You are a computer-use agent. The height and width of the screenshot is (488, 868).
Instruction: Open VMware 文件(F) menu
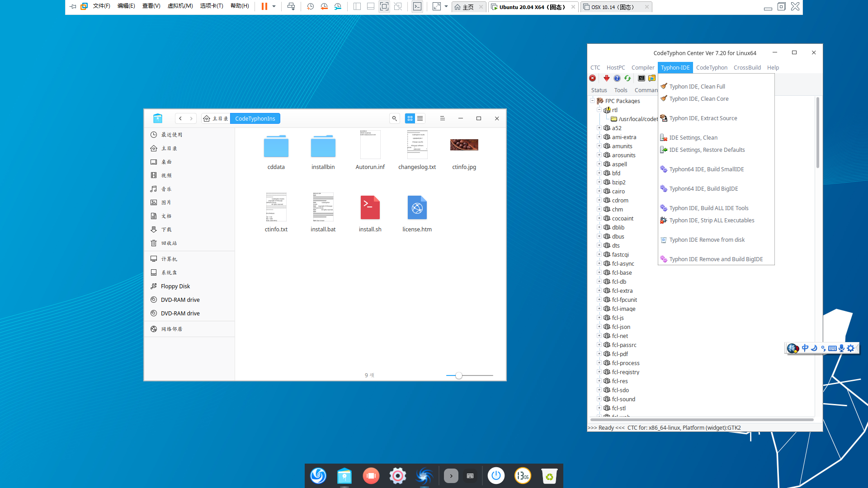[102, 6]
